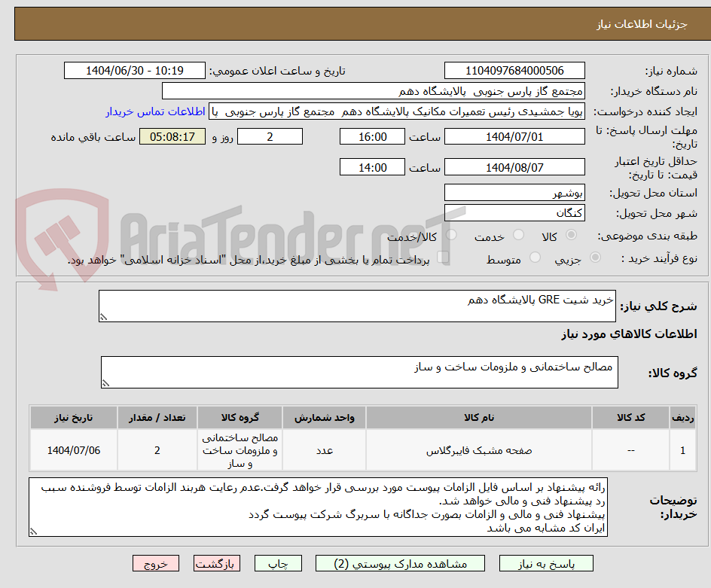Click the AriaTender watermark logo
Screen dimensions: 711x588
(56, 233)
